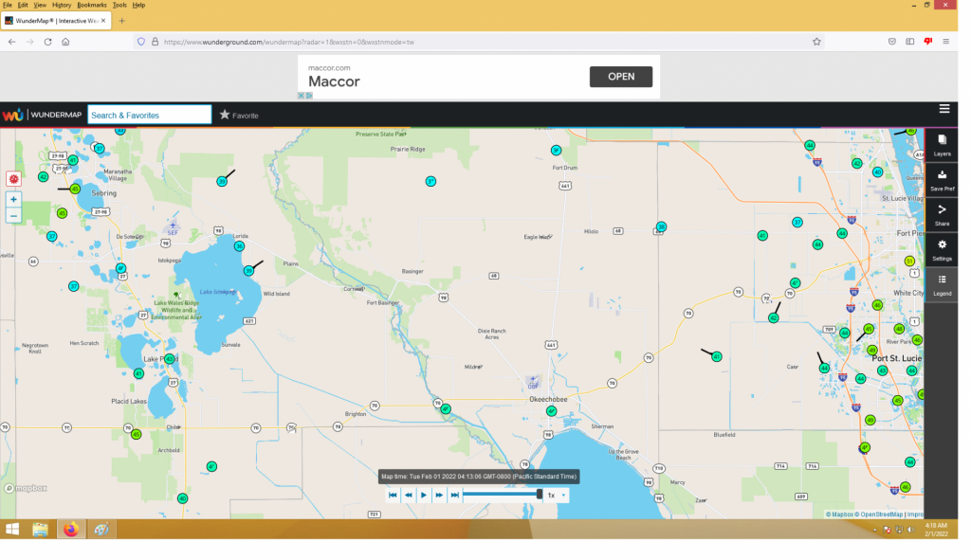The width and height of the screenshot is (971, 560).
Task: Jump to last animation frame
Action: pyautogui.click(x=455, y=495)
